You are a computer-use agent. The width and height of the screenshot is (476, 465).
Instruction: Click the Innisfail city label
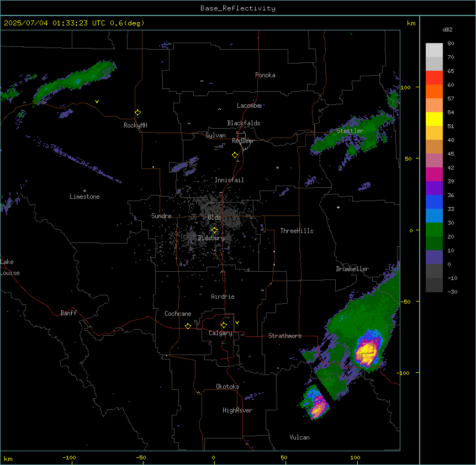click(229, 180)
